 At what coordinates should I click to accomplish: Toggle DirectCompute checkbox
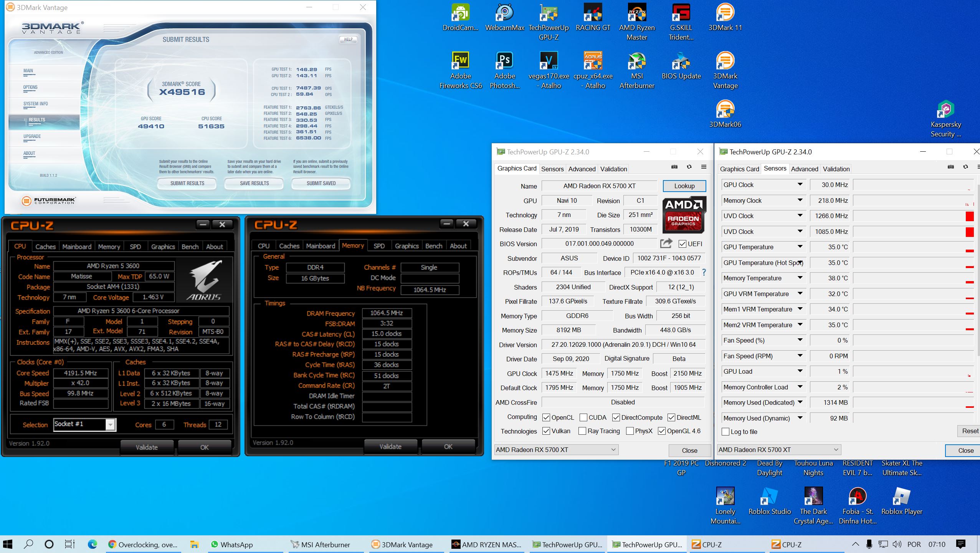pos(616,417)
